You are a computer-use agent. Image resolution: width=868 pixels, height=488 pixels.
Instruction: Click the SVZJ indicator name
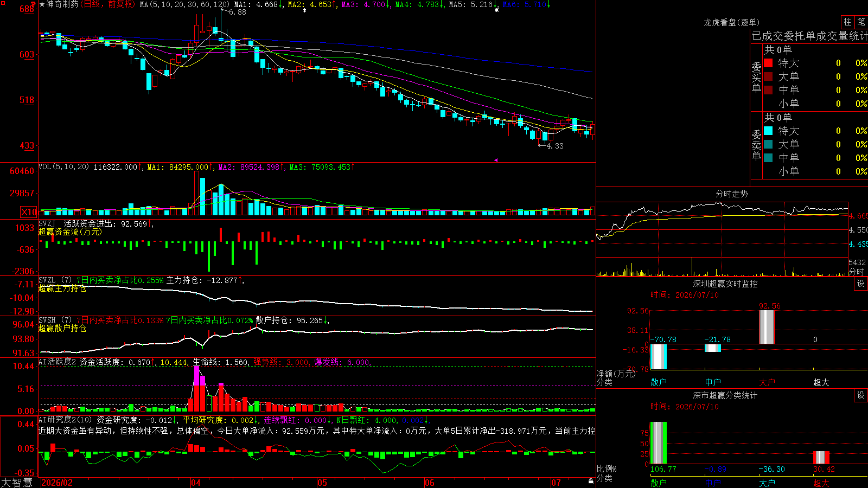click(47, 223)
